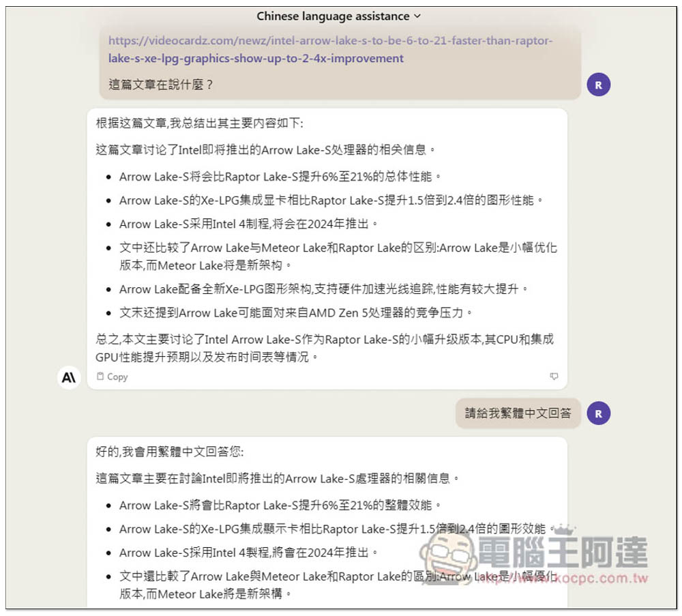Viewport: 682px width, 616px height.
Task: Select the user message 請給我繁體中文回答
Action: click(518, 413)
